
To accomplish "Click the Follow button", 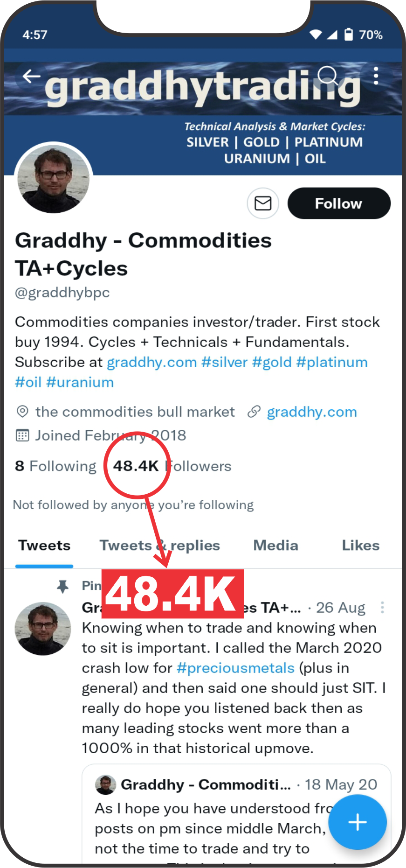I will point(339,203).
